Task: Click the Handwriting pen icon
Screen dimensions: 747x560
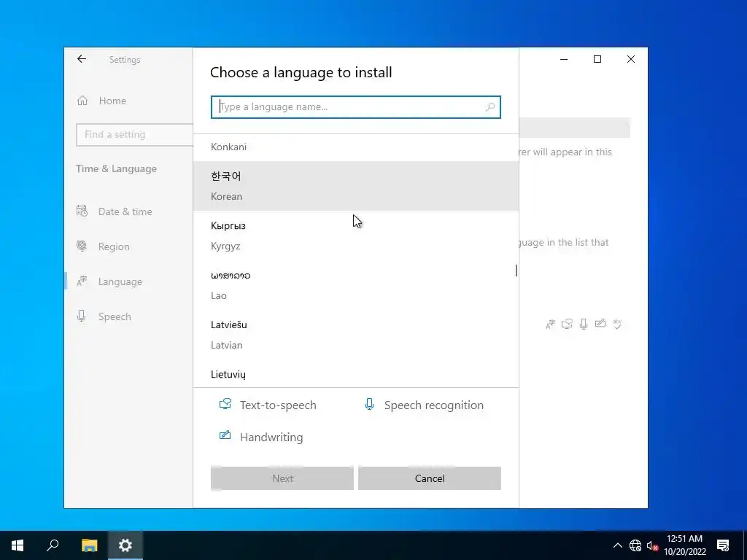Action: click(225, 436)
